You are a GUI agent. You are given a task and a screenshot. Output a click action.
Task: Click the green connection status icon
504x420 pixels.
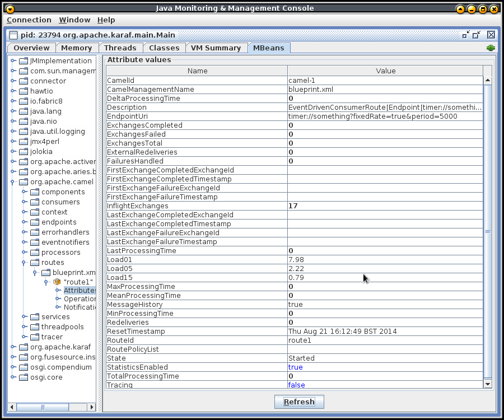coord(491,48)
